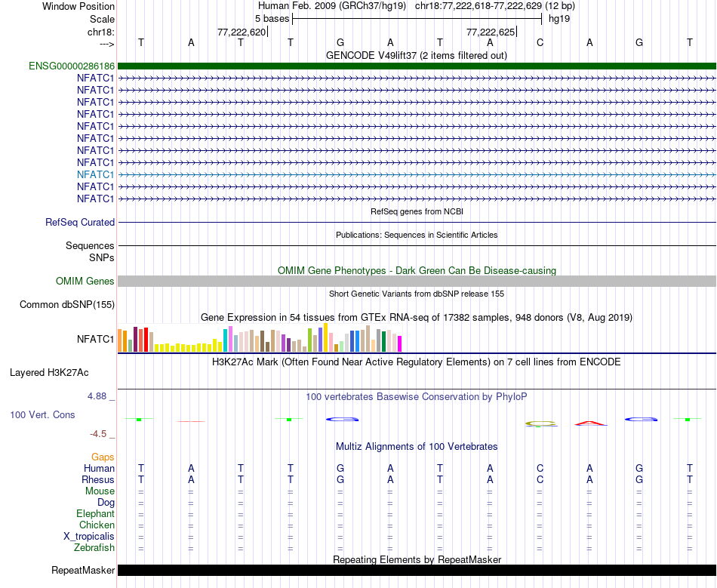This screenshot has height=588, width=717.
Task: Open Publications: Sequences in Scientific Articles title
Action: point(417,235)
